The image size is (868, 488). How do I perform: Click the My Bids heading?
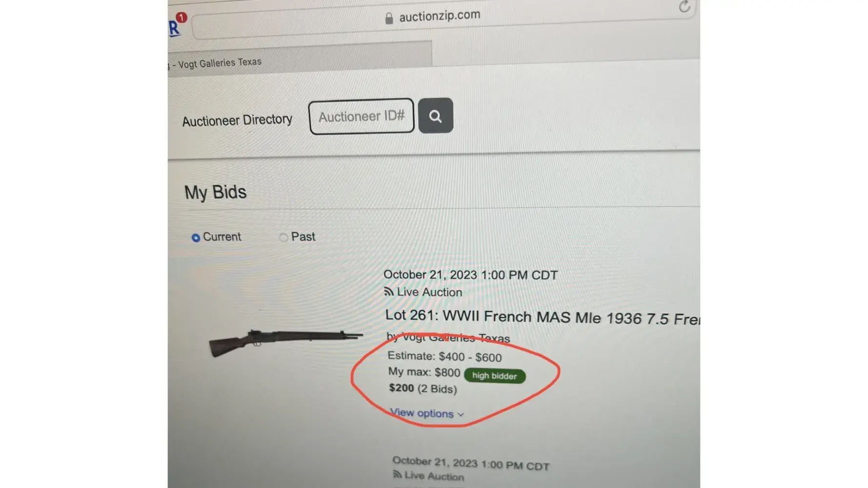pyautogui.click(x=215, y=193)
